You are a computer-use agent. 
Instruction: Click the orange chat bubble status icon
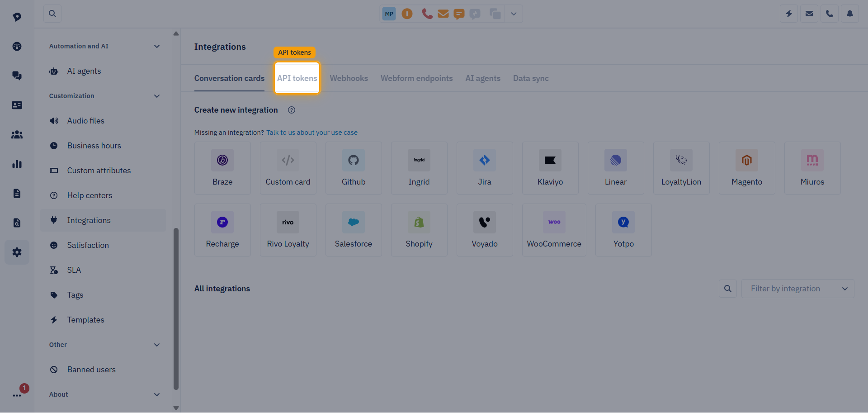click(x=459, y=14)
